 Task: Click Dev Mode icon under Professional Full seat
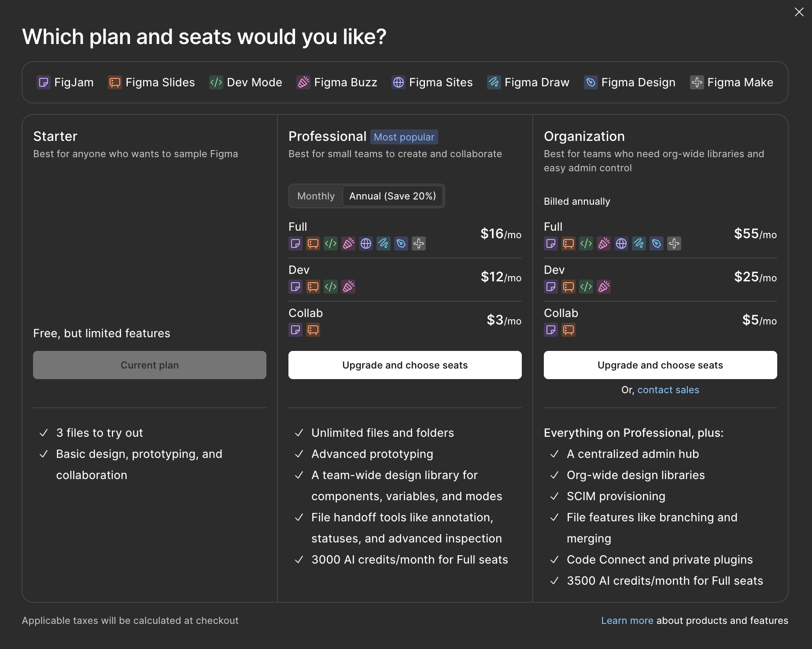point(331,243)
